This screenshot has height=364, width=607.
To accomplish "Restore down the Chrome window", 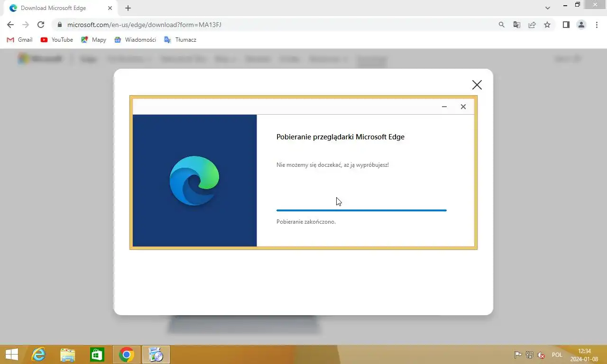I will [x=578, y=5].
